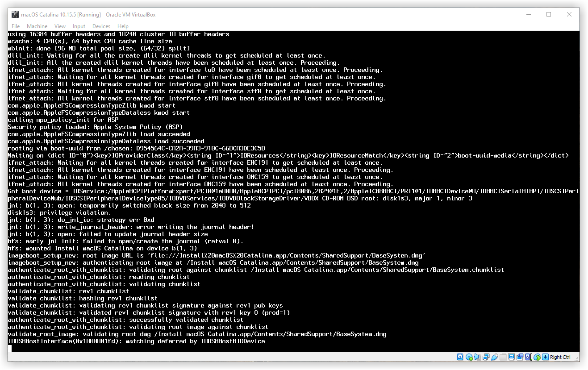The image size is (588, 370).
Task: Click the hard disk activity indicator icon
Action: (x=460, y=357)
